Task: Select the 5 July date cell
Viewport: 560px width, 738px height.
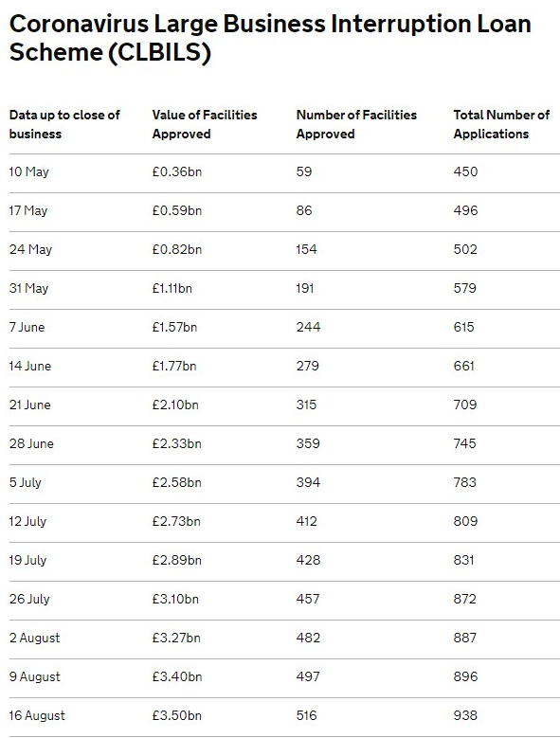Action: coord(26,483)
